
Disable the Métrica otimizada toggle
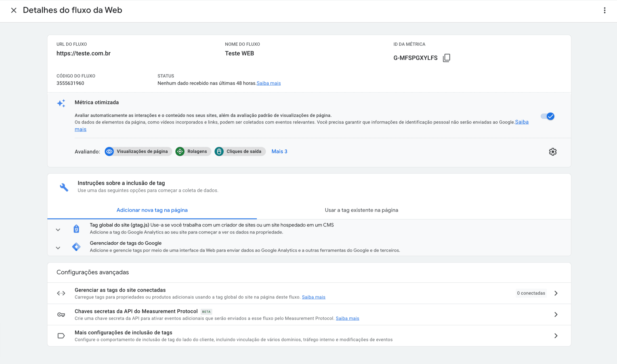pos(547,116)
